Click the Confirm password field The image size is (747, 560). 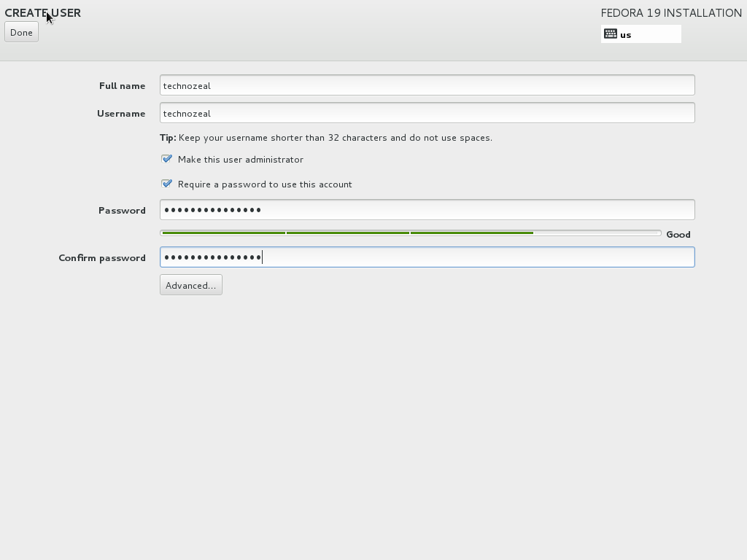click(427, 257)
